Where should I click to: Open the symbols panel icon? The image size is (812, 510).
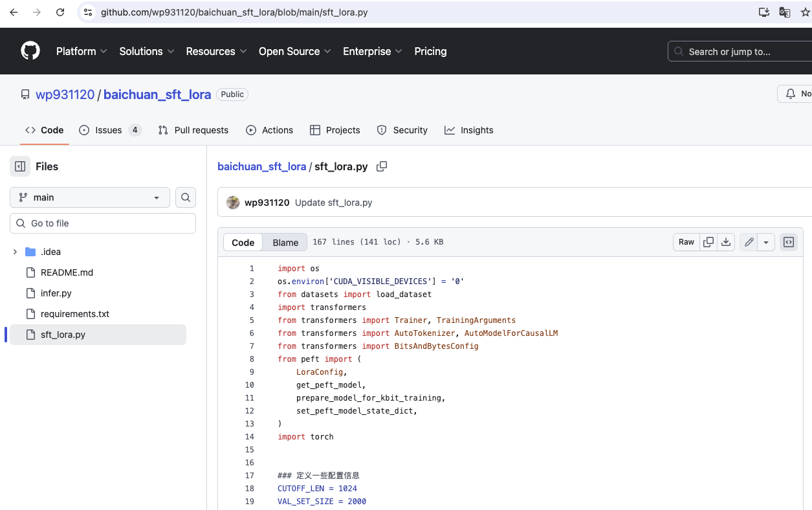pyautogui.click(x=789, y=242)
